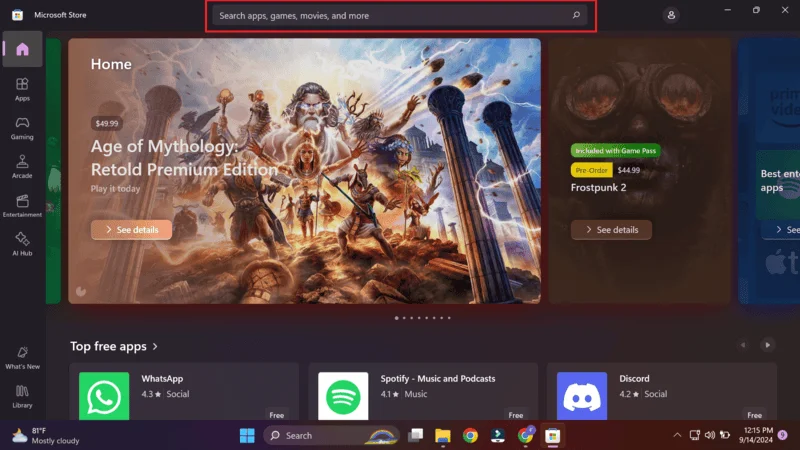The height and width of the screenshot is (450, 800).
Task: Open the Frostpunk 2 promo card
Action: pos(640,171)
